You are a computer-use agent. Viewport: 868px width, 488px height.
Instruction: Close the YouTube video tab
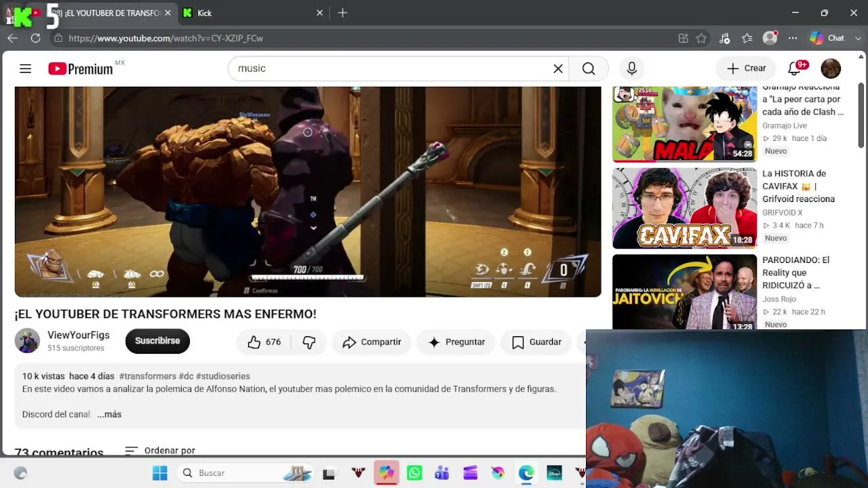(x=167, y=13)
